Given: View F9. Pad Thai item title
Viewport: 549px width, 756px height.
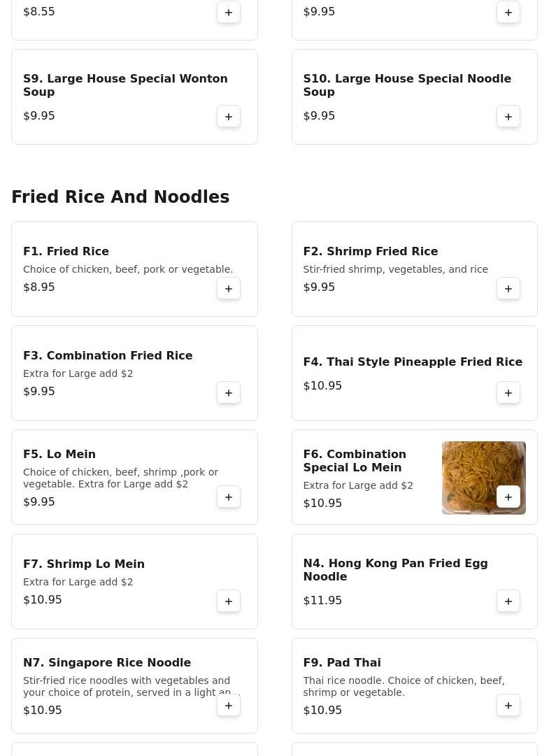Looking at the screenshot, I should [x=342, y=663].
